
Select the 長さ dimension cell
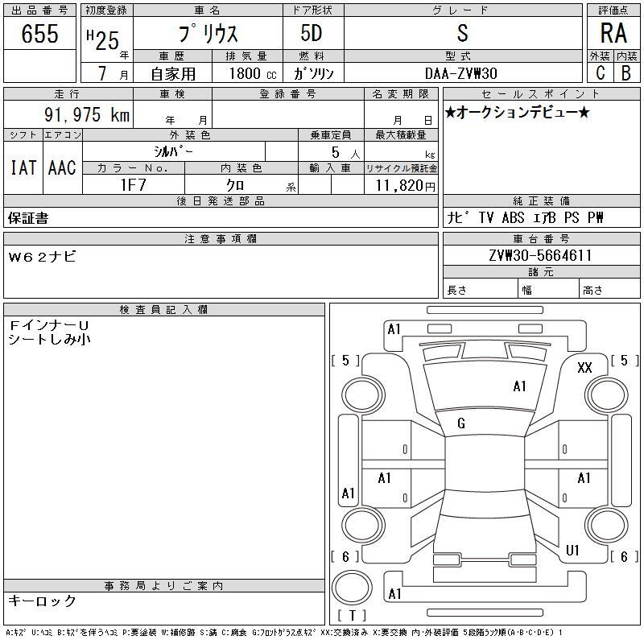(x=480, y=288)
